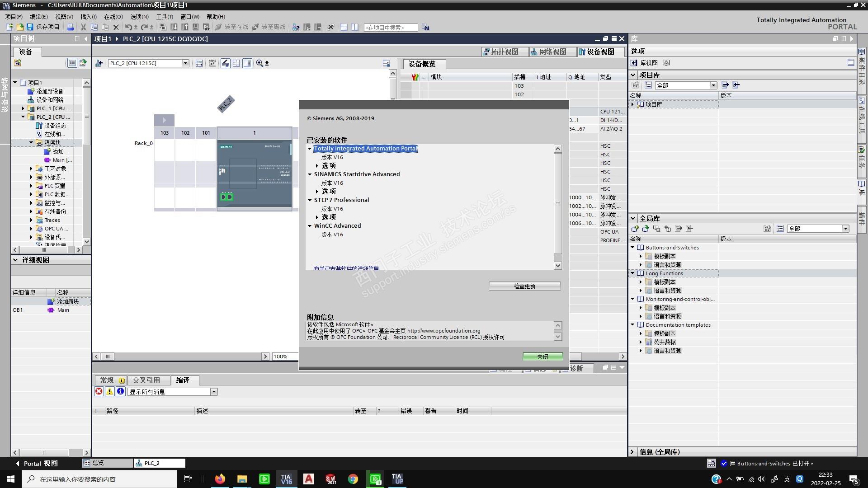
Task: Click the download to device icon
Action: 174,27
